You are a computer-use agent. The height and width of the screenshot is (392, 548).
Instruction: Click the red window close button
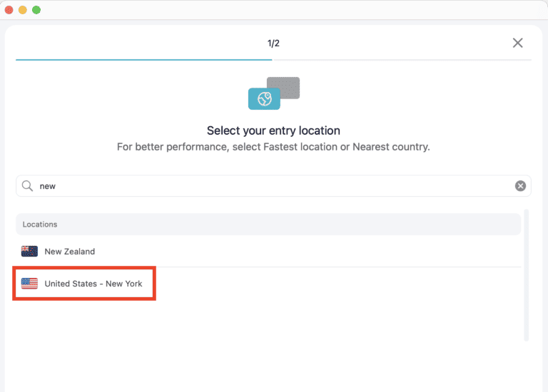tap(9, 10)
